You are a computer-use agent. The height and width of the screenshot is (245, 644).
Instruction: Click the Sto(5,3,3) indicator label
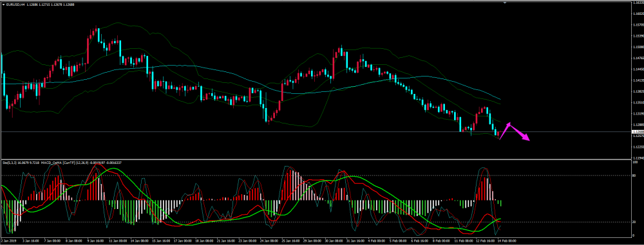(x=9, y=163)
